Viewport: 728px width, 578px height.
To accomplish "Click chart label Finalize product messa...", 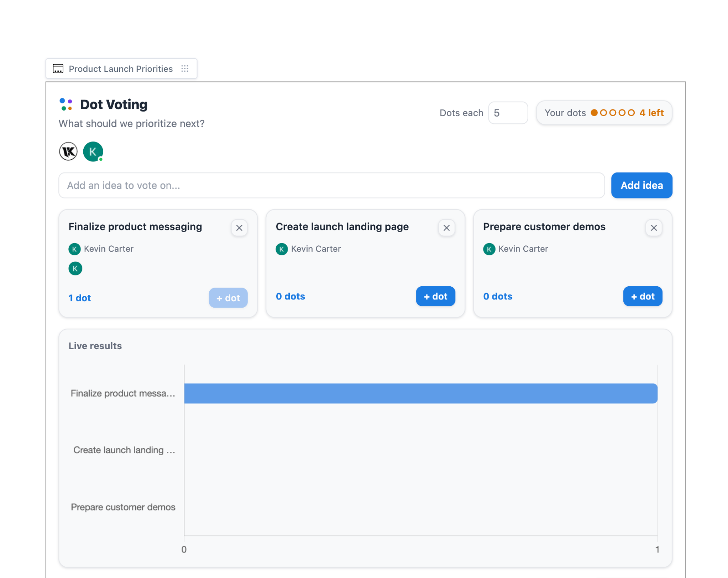I will [123, 393].
